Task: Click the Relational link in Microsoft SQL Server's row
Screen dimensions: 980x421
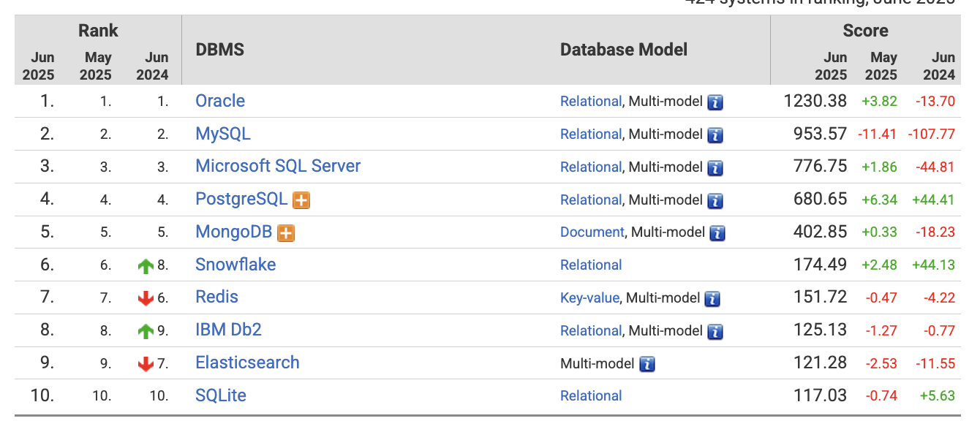Action: click(591, 167)
